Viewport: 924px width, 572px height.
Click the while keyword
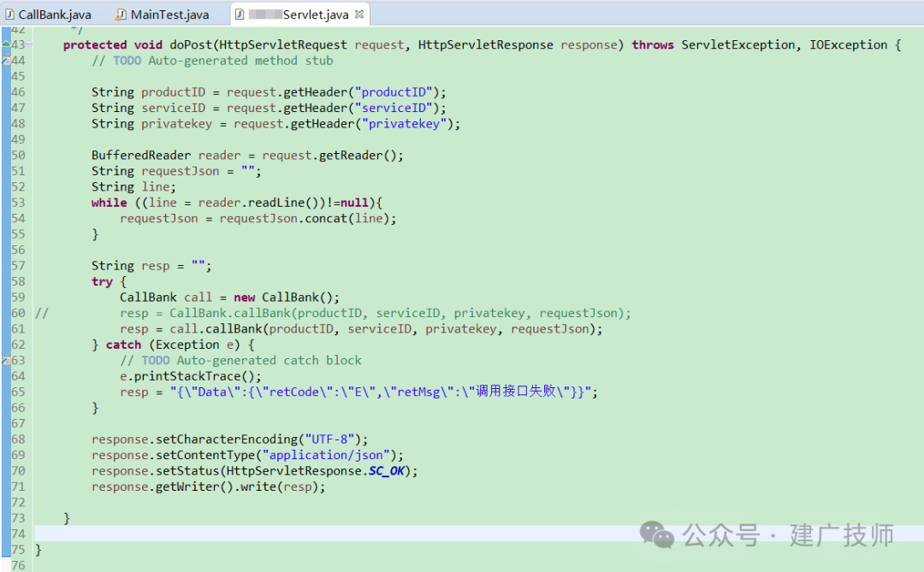(x=109, y=203)
